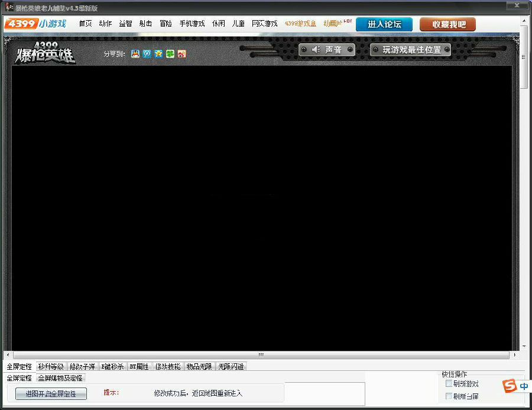Share to Qzone star icon

pos(158,54)
